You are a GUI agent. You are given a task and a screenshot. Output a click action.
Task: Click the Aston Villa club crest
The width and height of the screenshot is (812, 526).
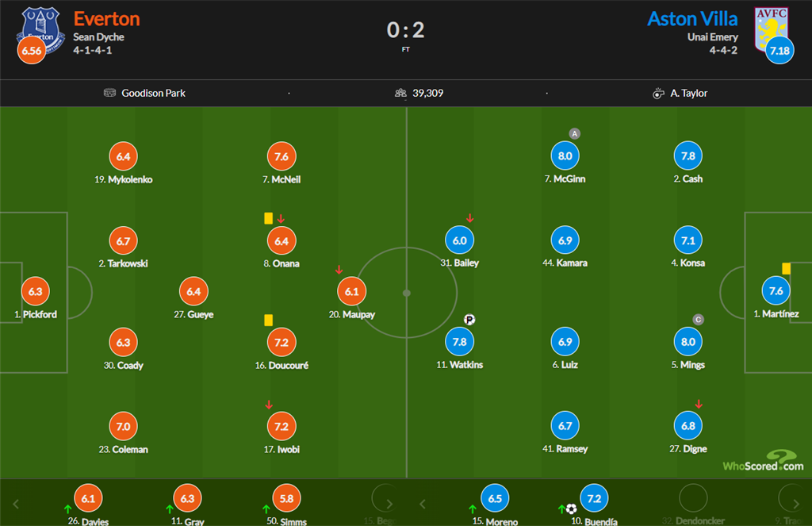tap(769, 29)
